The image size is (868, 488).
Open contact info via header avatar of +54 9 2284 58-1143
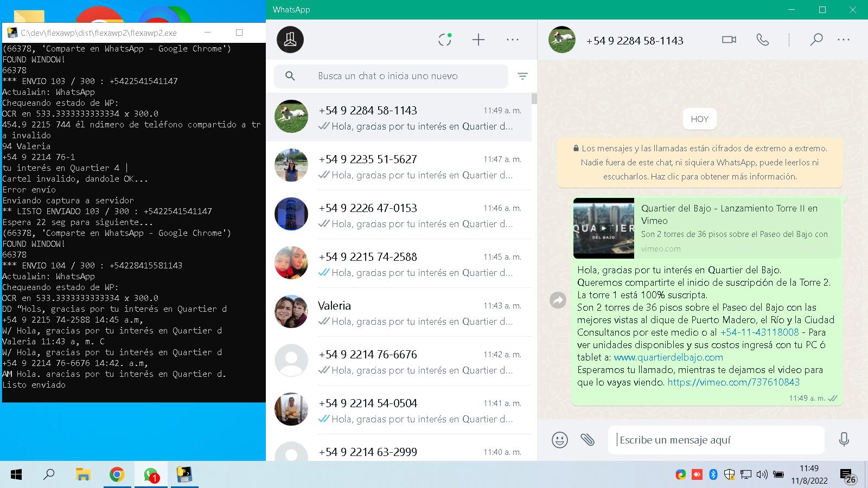562,40
